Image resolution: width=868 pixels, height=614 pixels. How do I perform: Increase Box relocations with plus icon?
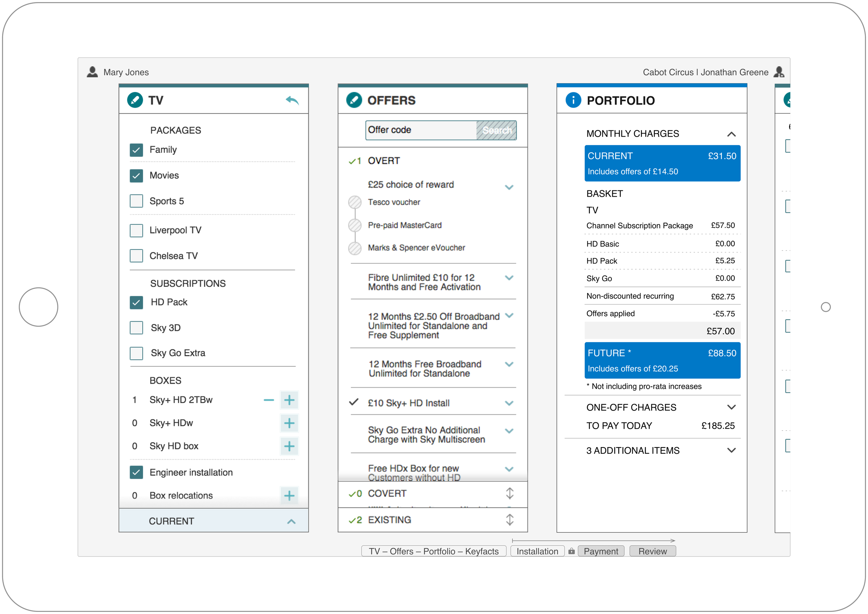(289, 496)
